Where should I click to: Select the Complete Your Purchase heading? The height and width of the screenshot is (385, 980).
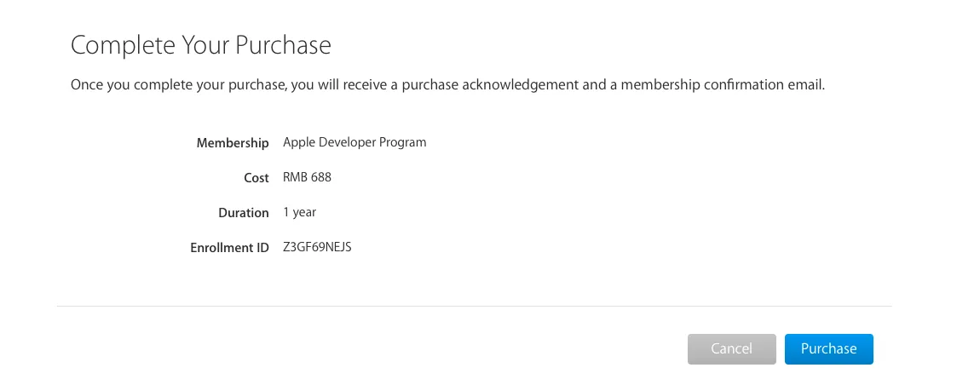click(x=200, y=46)
